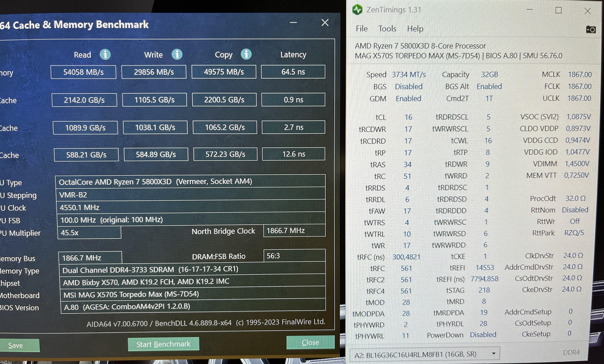Click the 1089.9 GB/s cache read value

tap(85, 128)
